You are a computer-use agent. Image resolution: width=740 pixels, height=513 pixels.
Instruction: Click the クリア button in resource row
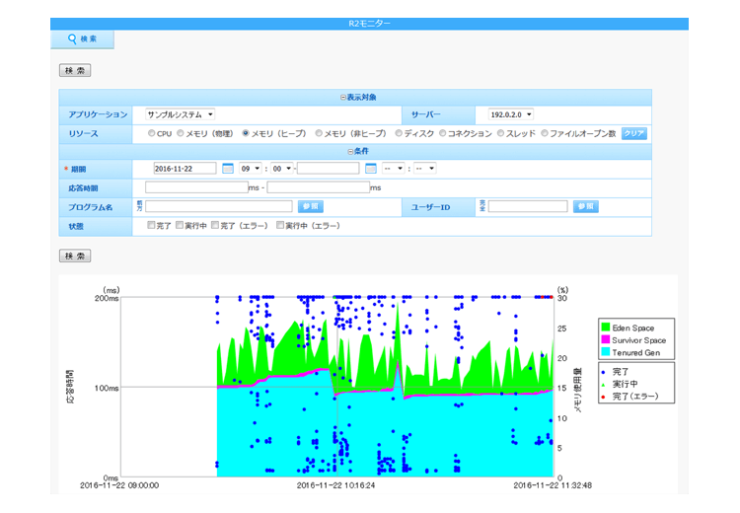tap(634, 134)
